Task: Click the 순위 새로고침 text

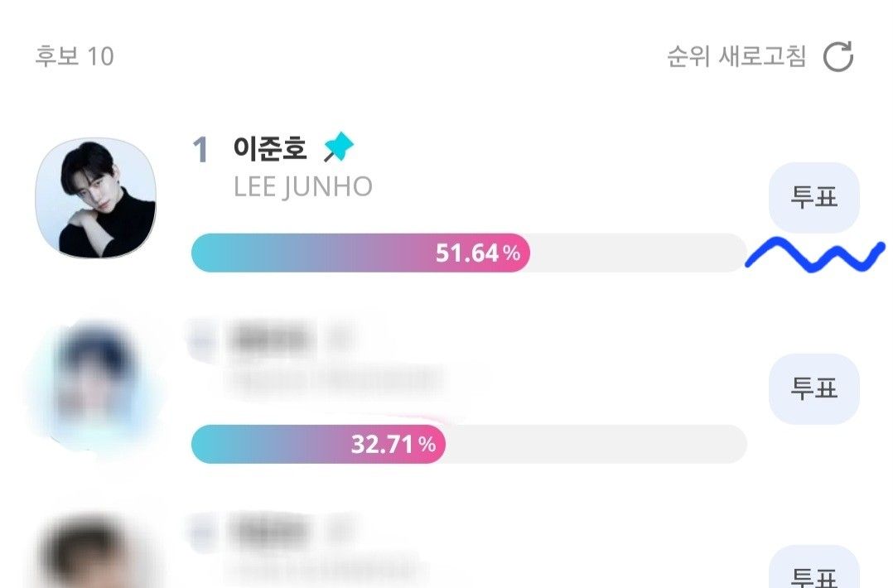Action: (736, 57)
